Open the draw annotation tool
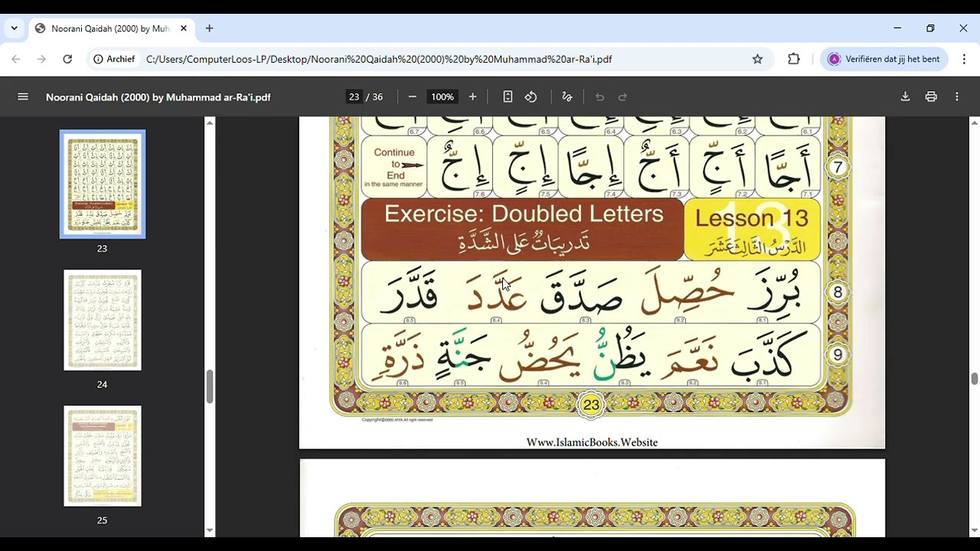The image size is (980, 551). [x=567, y=97]
